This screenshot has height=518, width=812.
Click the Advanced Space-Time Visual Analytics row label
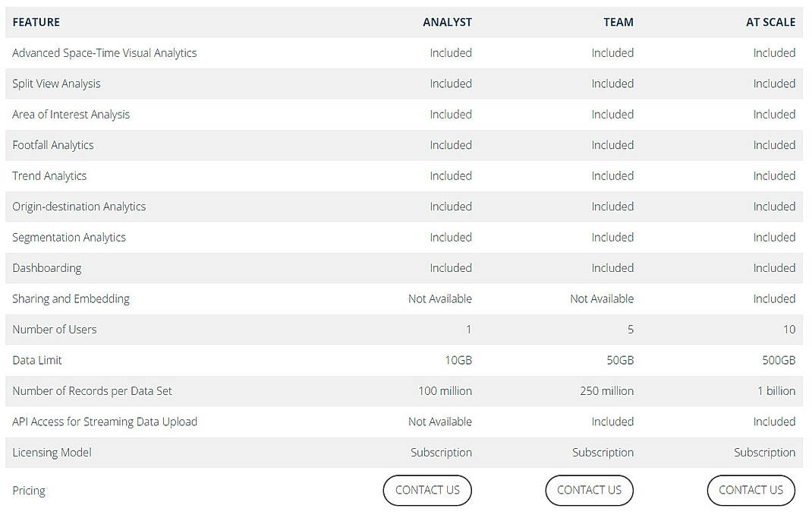(104, 52)
